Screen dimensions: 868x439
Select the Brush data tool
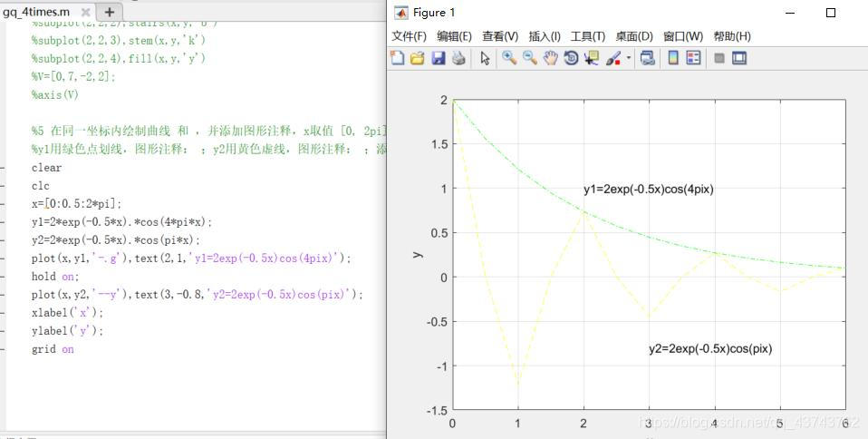click(x=613, y=58)
